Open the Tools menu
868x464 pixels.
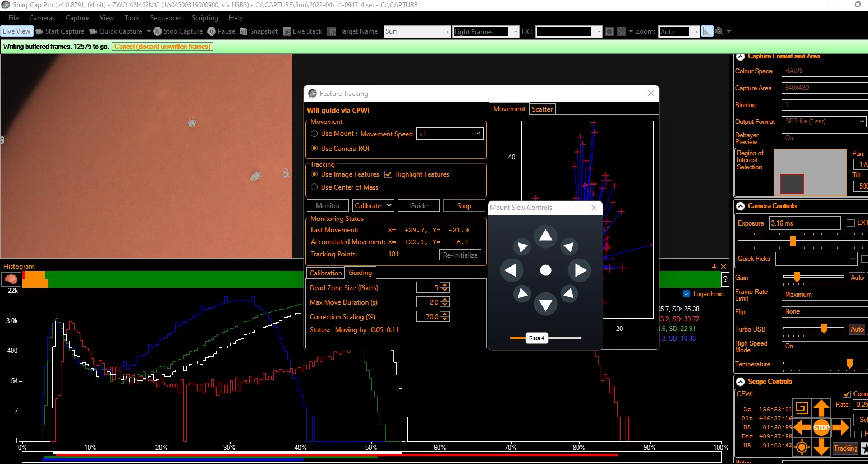132,18
